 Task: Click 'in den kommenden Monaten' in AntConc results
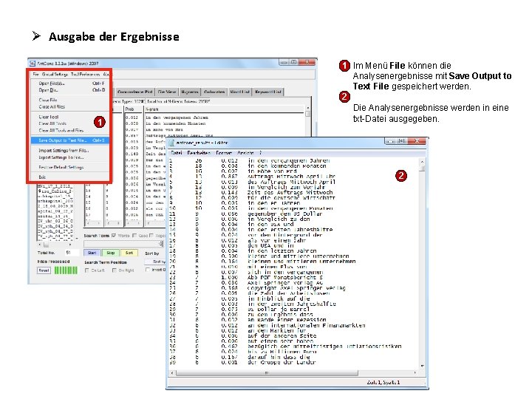pyautogui.click(x=176, y=123)
